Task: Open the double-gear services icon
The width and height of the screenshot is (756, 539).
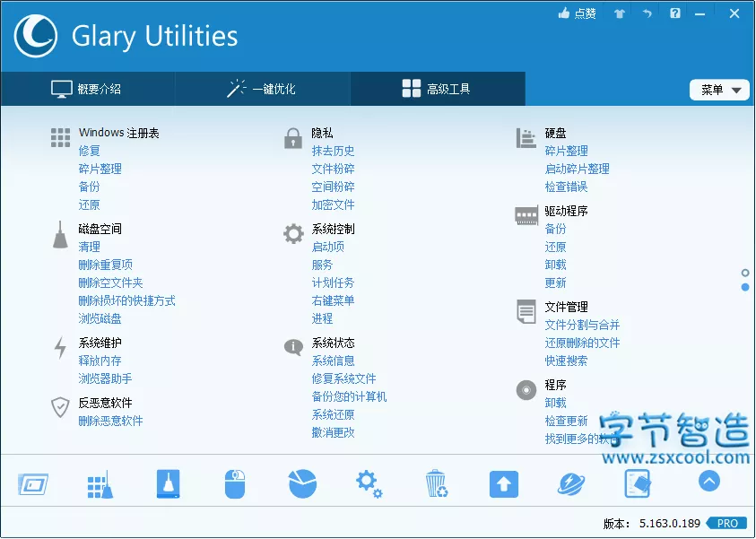Action: pyautogui.click(x=369, y=484)
